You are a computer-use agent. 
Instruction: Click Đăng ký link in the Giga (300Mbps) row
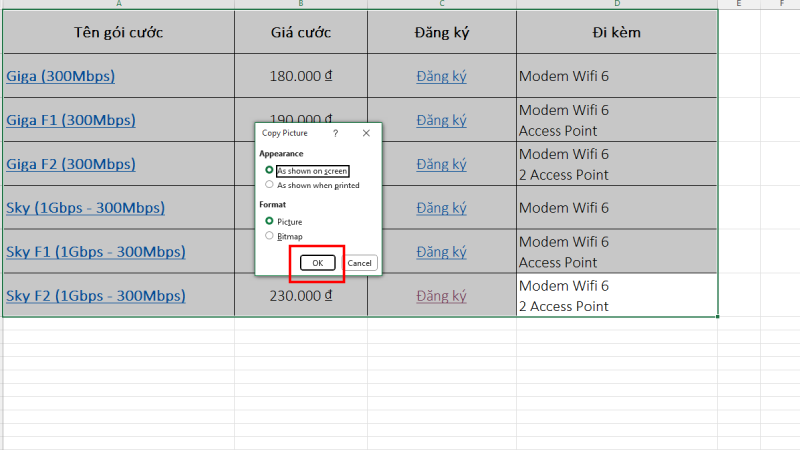tap(441, 76)
